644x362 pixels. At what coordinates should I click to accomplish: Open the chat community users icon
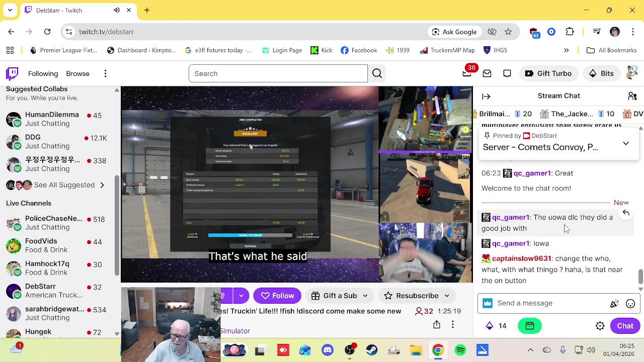coord(632,96)
